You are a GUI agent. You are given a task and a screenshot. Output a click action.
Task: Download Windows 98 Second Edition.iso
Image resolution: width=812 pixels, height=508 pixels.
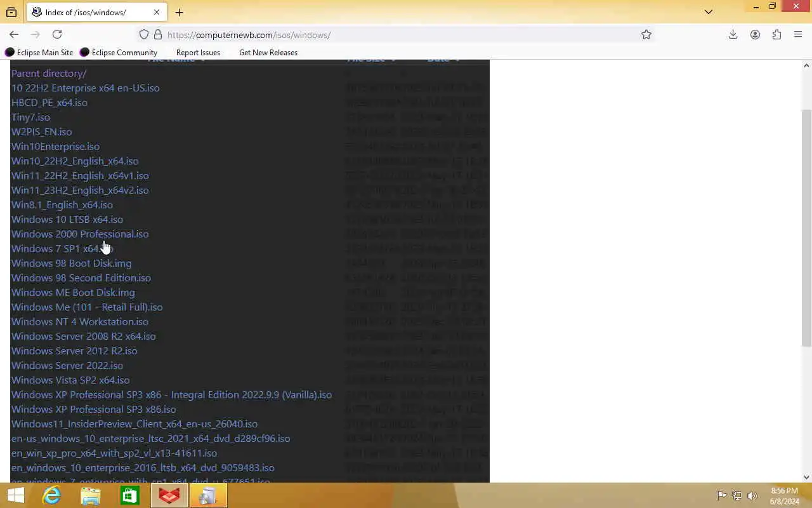[x=81, y=277]
